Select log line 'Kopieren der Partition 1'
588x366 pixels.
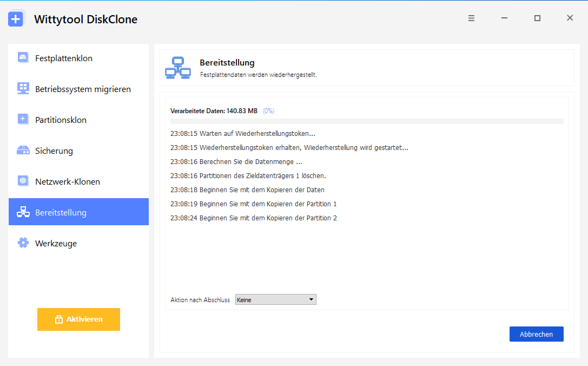point(254,204)
